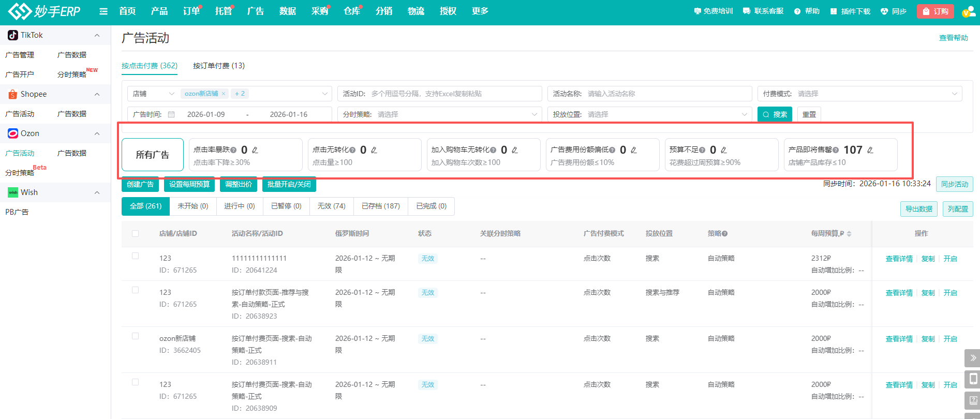Image resolution: width=980 pixels, height=419 pixels.
Task: Click the floating mobile phone icon
Action: point(973,379)
